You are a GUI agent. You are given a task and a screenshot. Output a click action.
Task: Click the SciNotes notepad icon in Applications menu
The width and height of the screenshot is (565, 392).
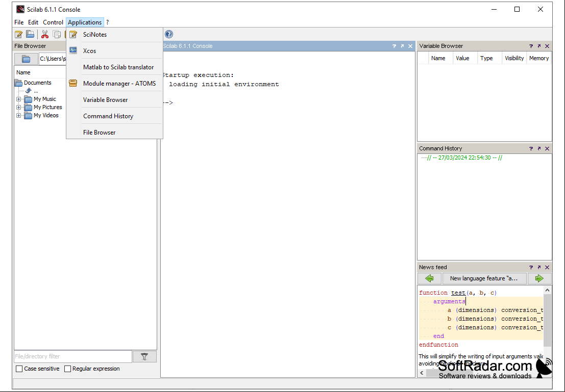click(73, 35)
